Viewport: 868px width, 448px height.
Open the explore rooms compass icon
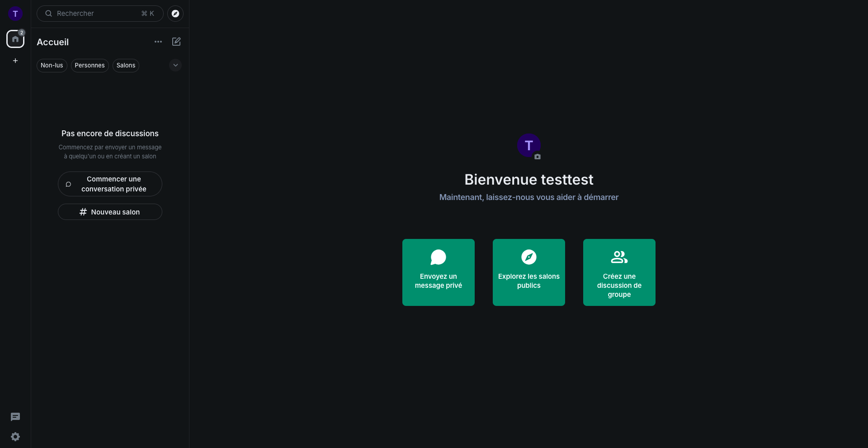click(175, 14)
